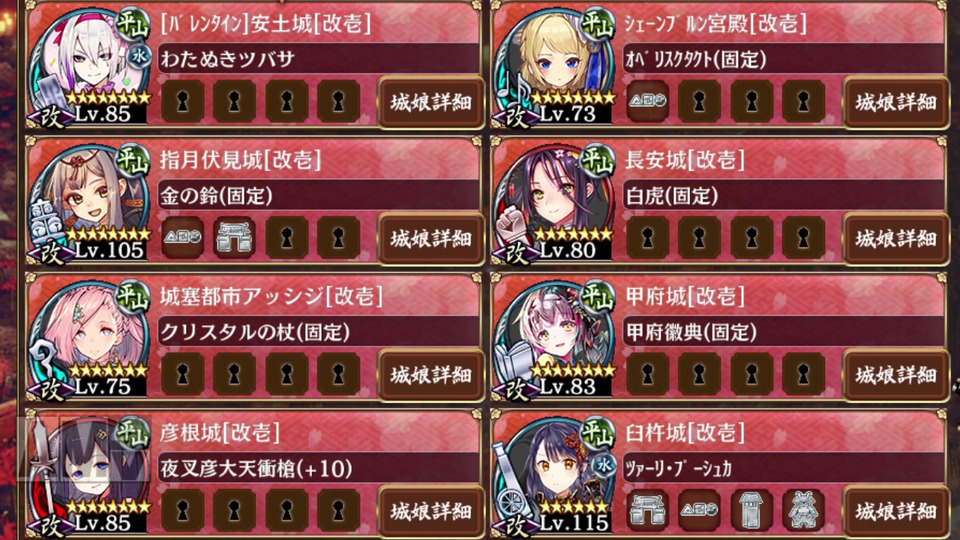Click the last locked slot on 甲府城

tap(803, 373)
